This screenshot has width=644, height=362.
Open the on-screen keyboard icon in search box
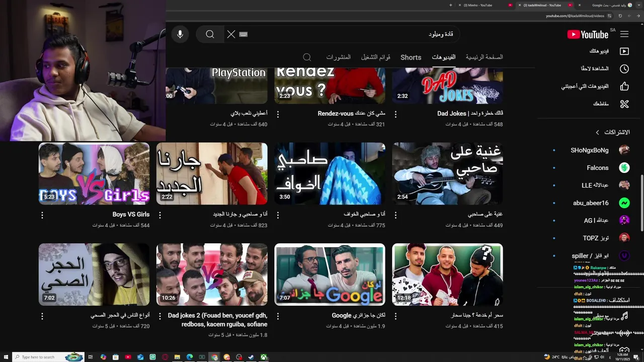[x=244, y=34]
